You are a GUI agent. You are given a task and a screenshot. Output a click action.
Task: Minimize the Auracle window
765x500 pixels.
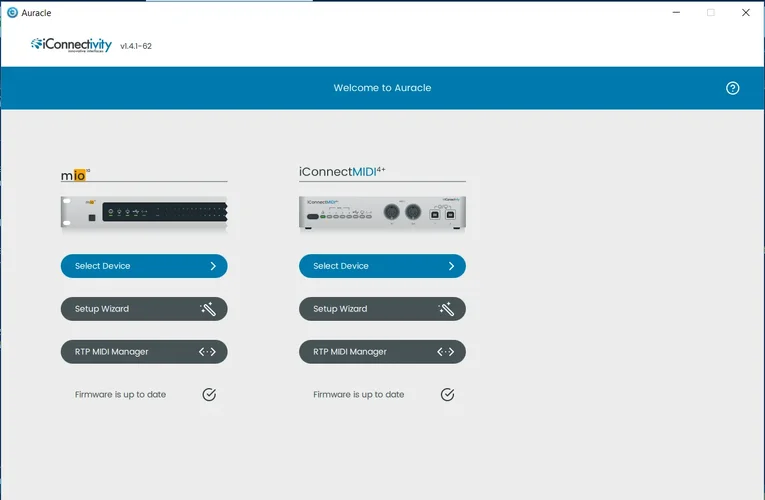pyautogui.click(x=676, y=12)
